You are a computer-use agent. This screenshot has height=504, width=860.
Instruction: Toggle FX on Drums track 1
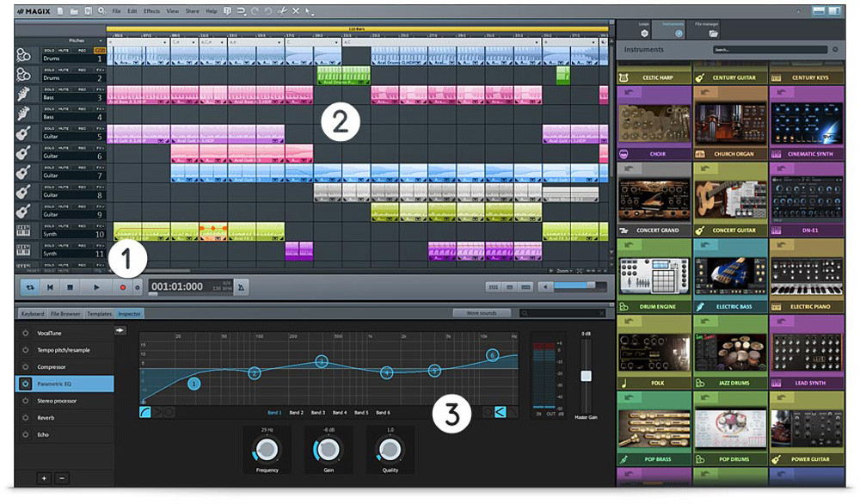(x=101, y=51)
